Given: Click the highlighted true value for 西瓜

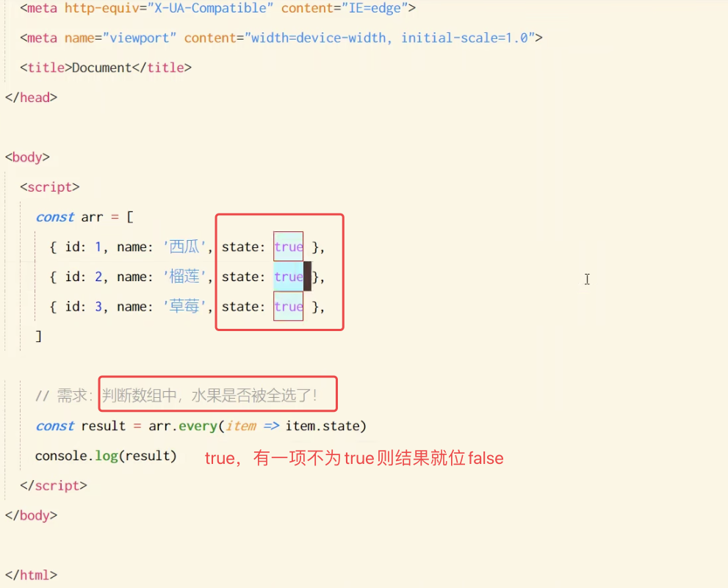Looking at the screenshot, I should point(288,247).
